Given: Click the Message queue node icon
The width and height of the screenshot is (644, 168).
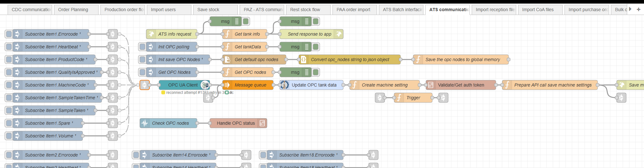Looking at the screenshot, I should pos(227,85).
